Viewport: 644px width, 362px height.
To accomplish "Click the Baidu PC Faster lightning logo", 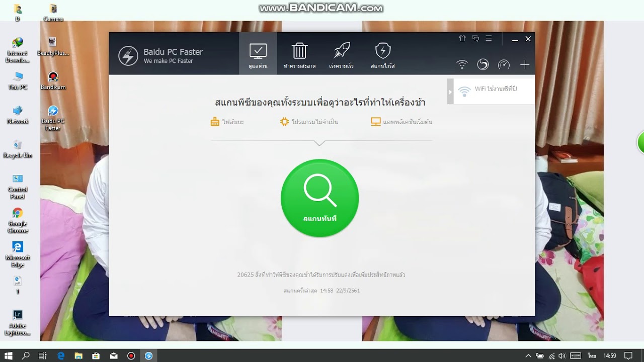I will (128, 56).
